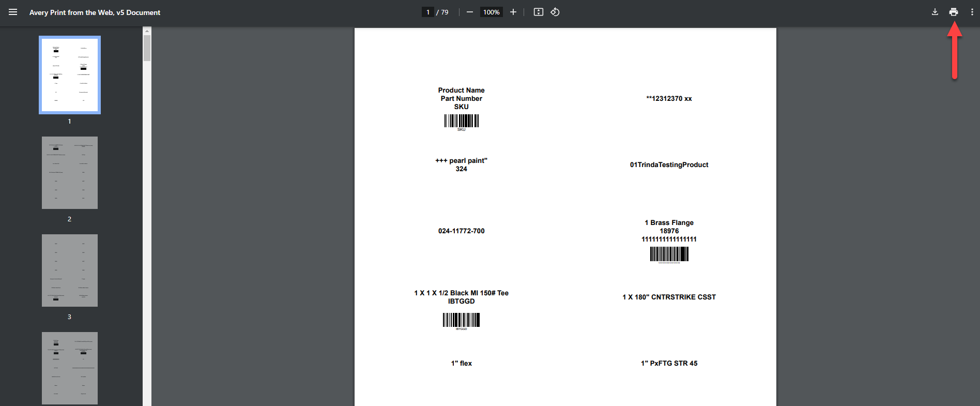Click the '18976' part number text
The width and height of the screenshot is (980, 406).
669,231
